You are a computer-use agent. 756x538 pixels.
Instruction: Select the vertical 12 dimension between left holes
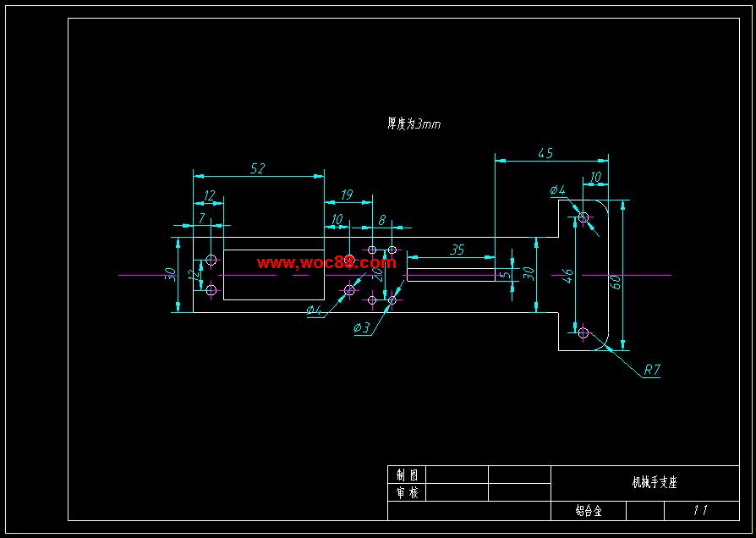pyautogui.click(x=194, y=275)
